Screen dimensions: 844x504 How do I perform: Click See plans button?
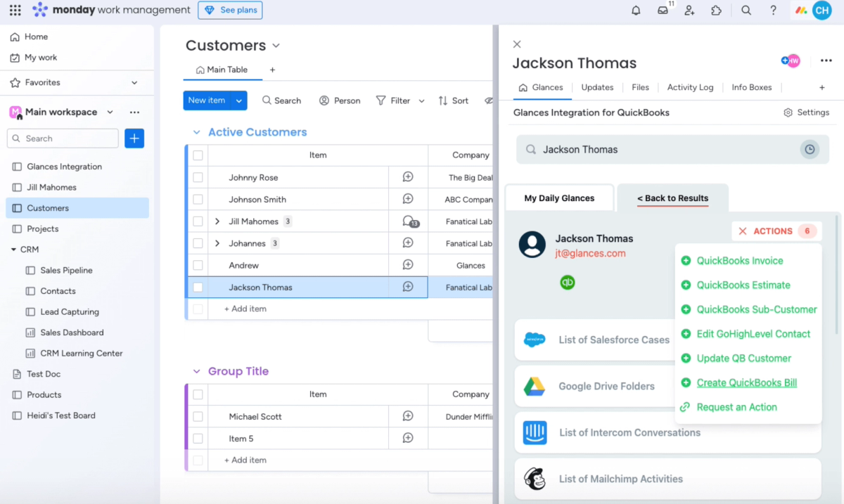[230, 10]
